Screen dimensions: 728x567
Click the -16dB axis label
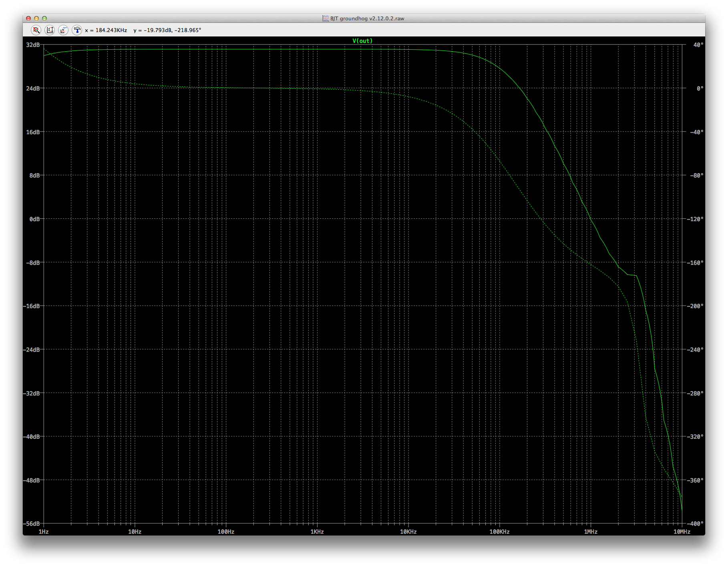tap(32, 306)
